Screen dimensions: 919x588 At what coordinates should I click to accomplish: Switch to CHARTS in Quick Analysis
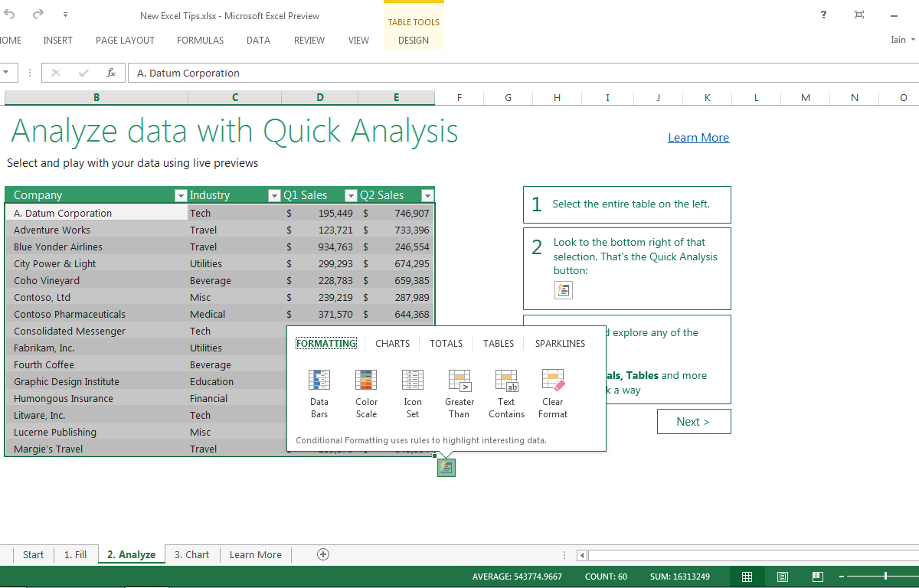point(392,344)
